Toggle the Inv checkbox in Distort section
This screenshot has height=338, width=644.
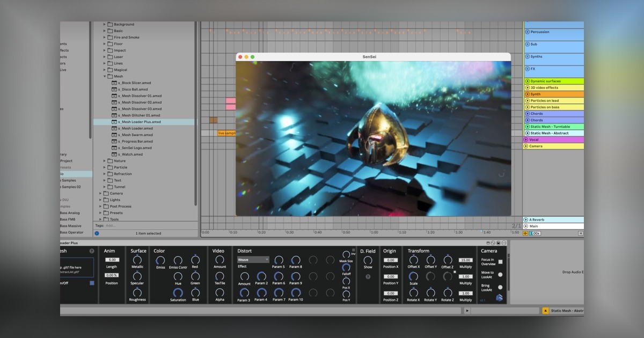pyautogui.click(x=353, y=250)
